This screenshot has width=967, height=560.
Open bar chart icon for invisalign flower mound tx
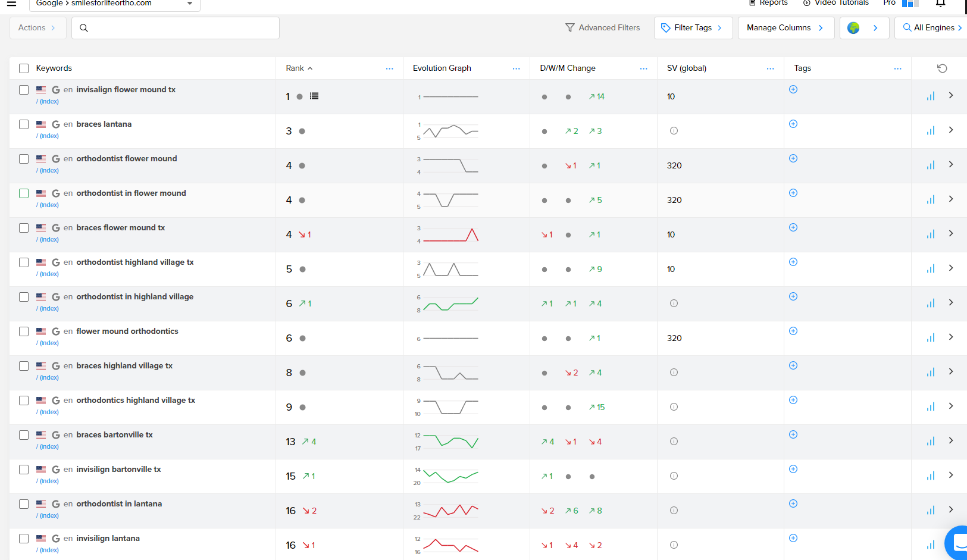coord(931,96)
